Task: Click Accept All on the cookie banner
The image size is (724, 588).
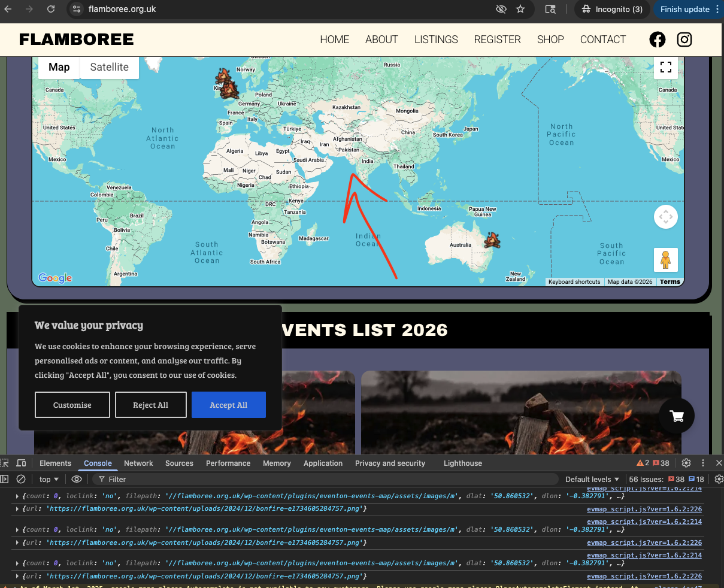Action: coord(228,405)
